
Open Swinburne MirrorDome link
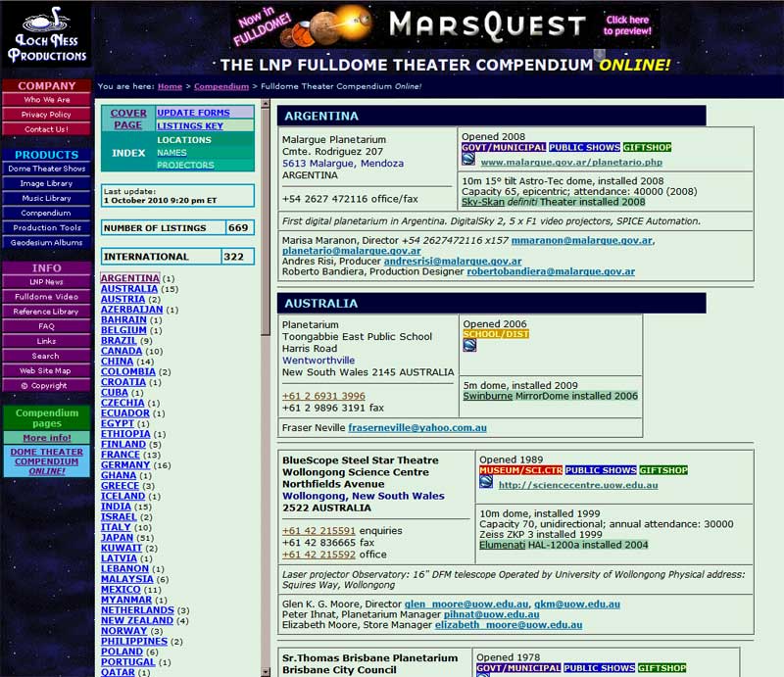pyautogui.click(x=487, y=396)
